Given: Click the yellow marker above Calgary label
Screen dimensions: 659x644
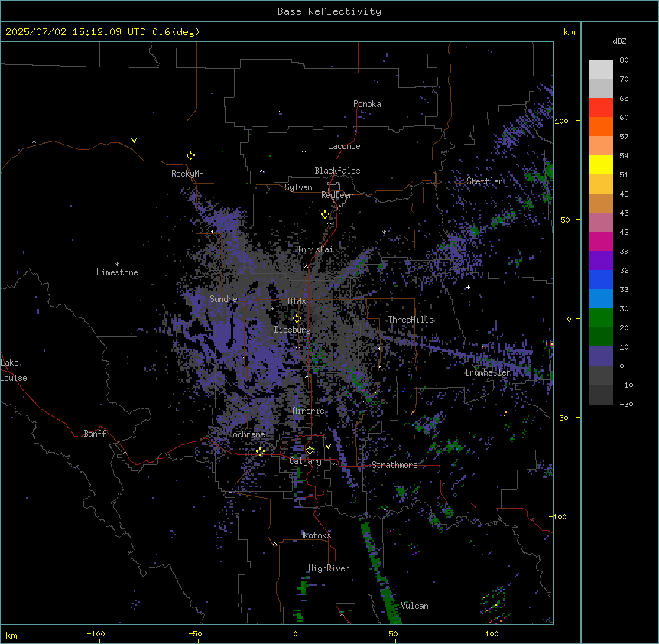Looking at the screenshot, I should pos(310,450).
